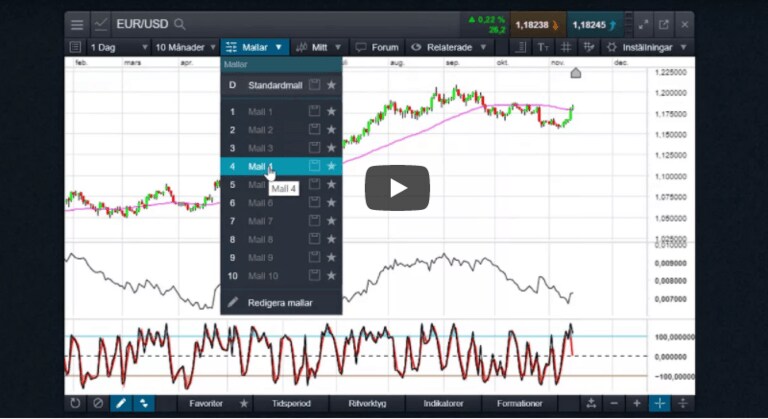
Task: Save current layout to Mall 1
Action: [x=314, y=111]
